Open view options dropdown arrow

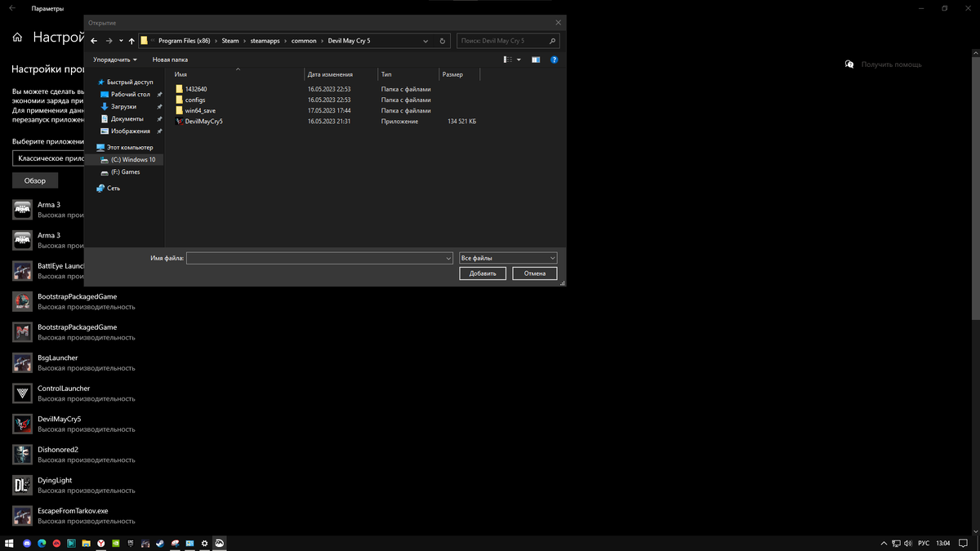pos(519,60)
